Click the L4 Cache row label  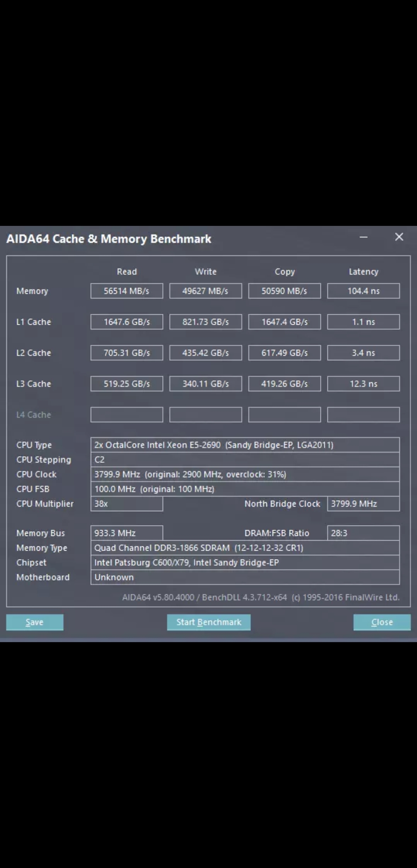coord(34,415)
